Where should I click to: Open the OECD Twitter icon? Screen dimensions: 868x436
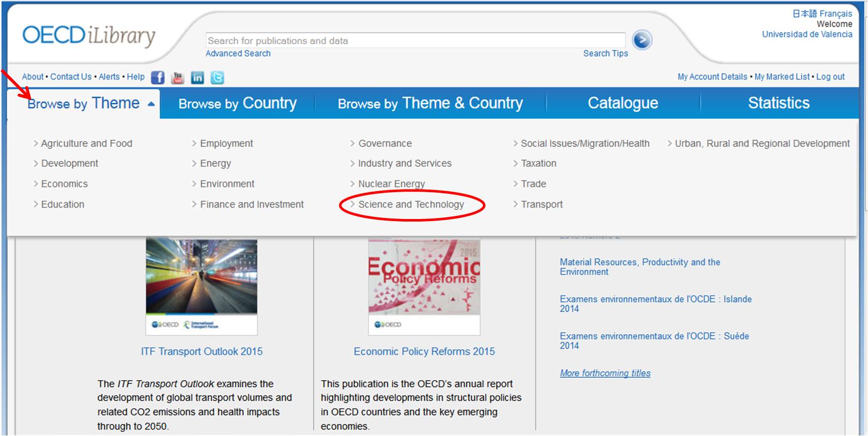[x=217, y=78]
